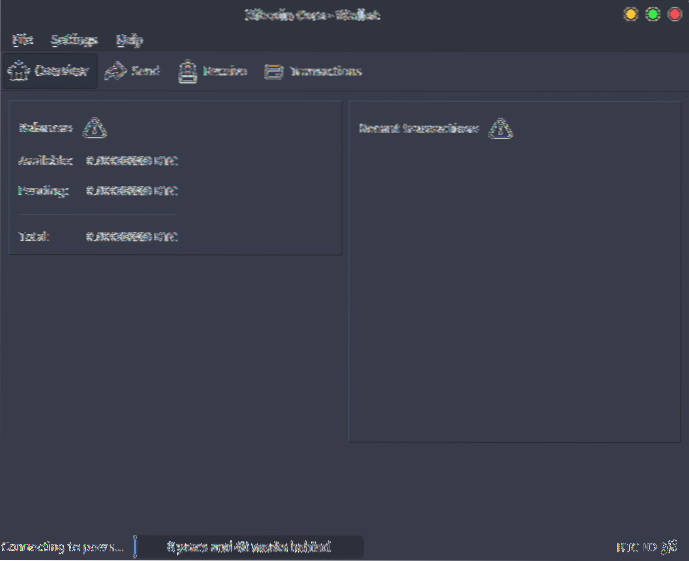The image size is (689, 561).
Task: Click the network connection status icon
Action: point(671,547)
